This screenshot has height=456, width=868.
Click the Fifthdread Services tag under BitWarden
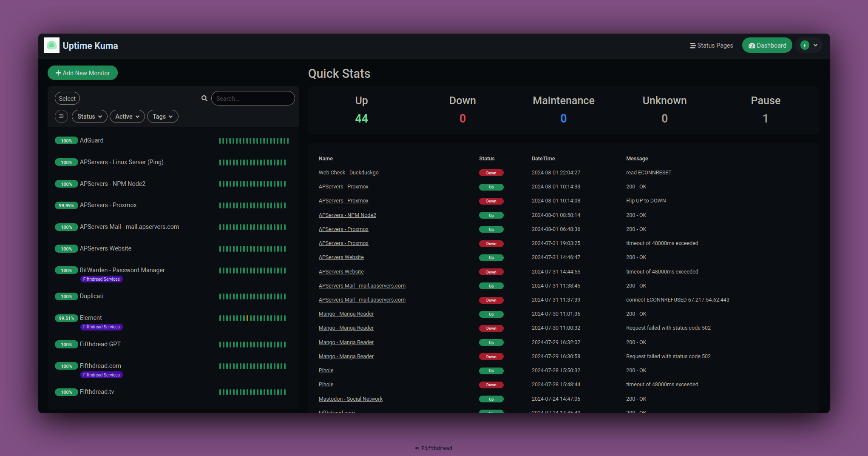pyautogui.click(x=101, y=279)
